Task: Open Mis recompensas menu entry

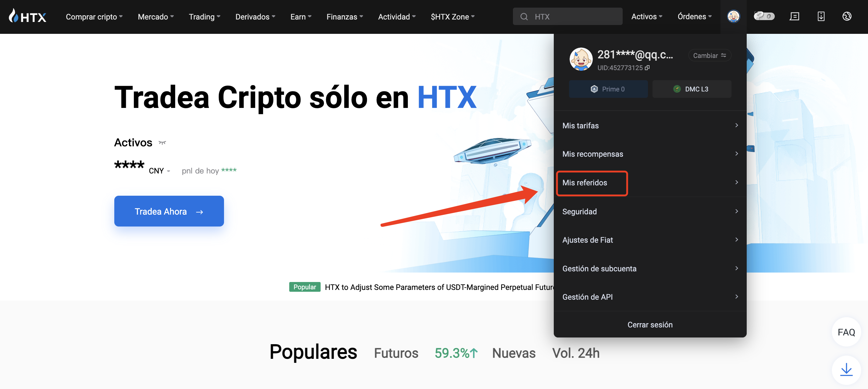Action: point(650,154)
